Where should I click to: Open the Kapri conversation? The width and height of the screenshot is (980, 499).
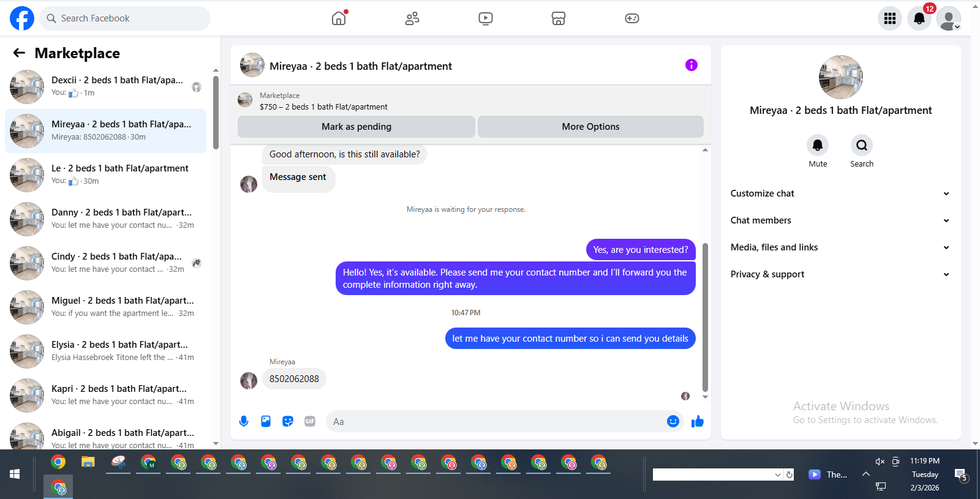[x=105, y=396]
